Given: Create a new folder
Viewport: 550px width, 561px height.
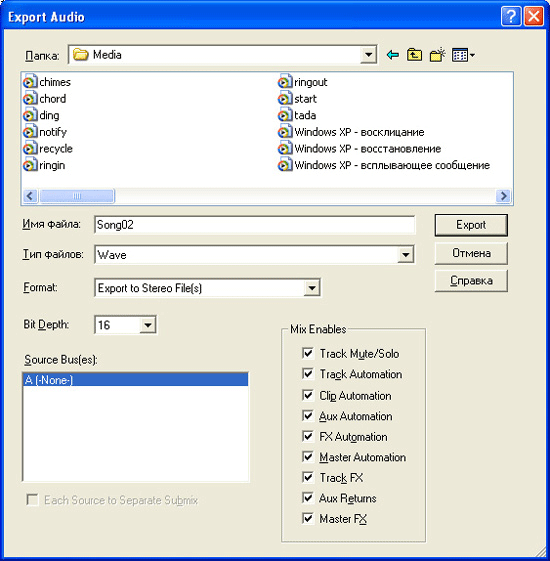Looking at the screenshot, I should pyautogui.click(x=437, y=55).
